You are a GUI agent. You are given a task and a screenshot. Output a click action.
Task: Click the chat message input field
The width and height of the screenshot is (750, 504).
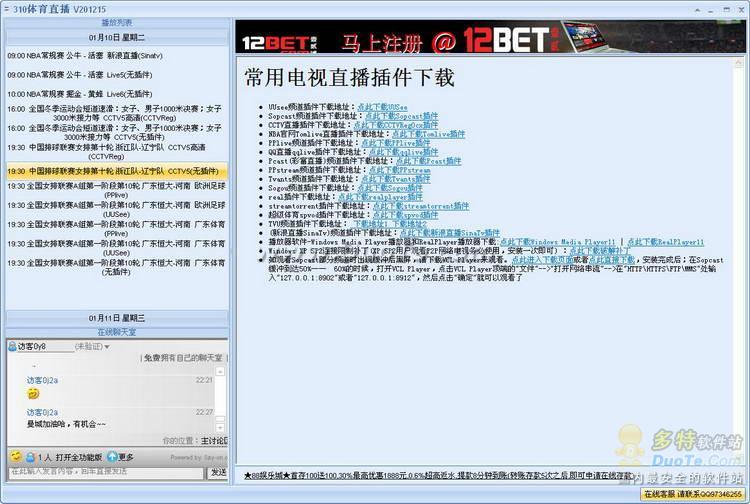point(106,472)
